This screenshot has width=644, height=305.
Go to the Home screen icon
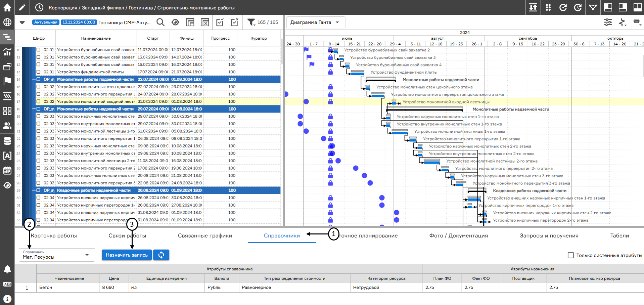click(7, 7)
